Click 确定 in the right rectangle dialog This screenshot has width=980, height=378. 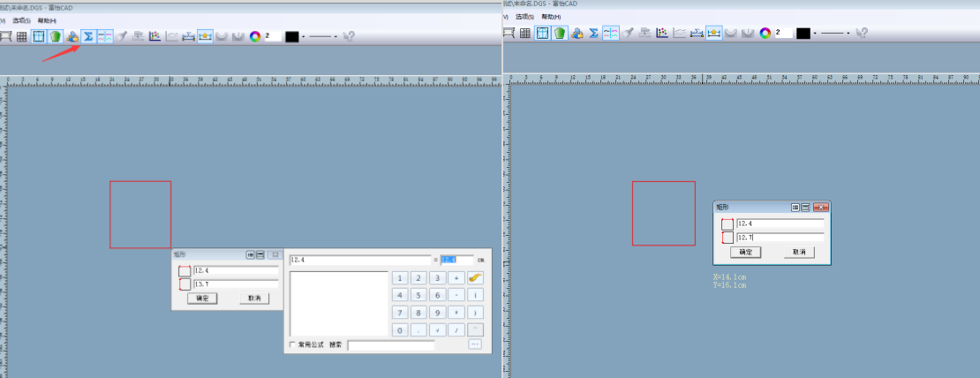coord(745,253)
